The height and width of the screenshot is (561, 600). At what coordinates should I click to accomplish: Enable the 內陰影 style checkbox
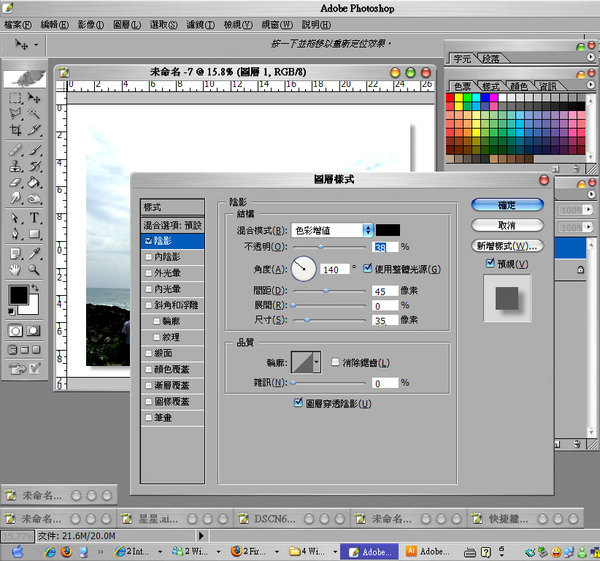click(149, 258)
